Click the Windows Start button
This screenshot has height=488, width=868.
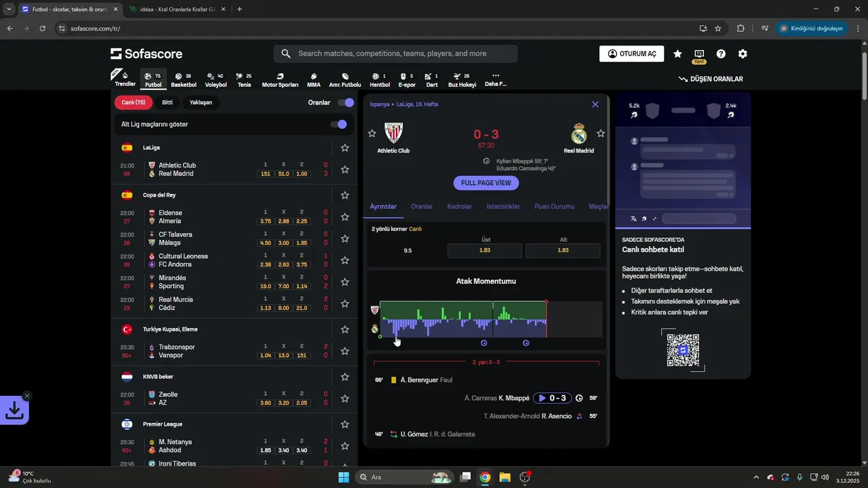(344, 477)
